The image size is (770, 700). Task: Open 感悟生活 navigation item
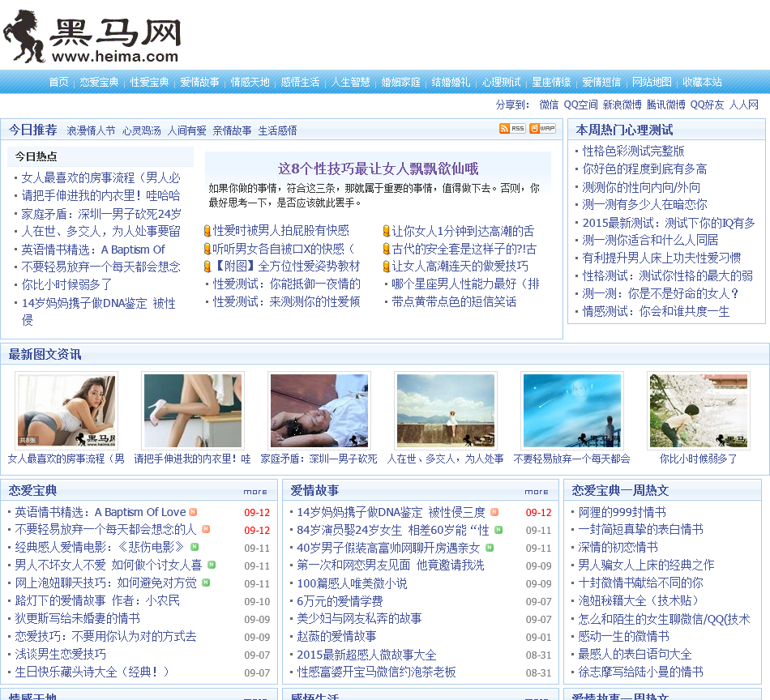click(300, 82)
